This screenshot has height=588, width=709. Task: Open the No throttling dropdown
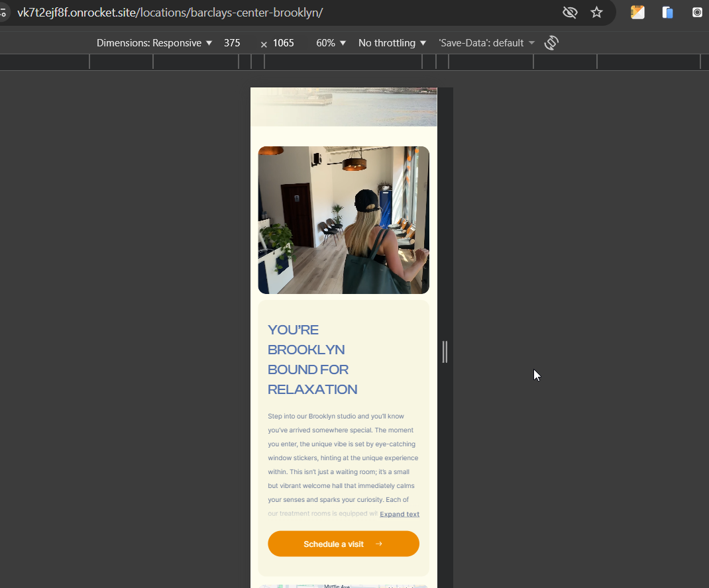click(392, 43)
